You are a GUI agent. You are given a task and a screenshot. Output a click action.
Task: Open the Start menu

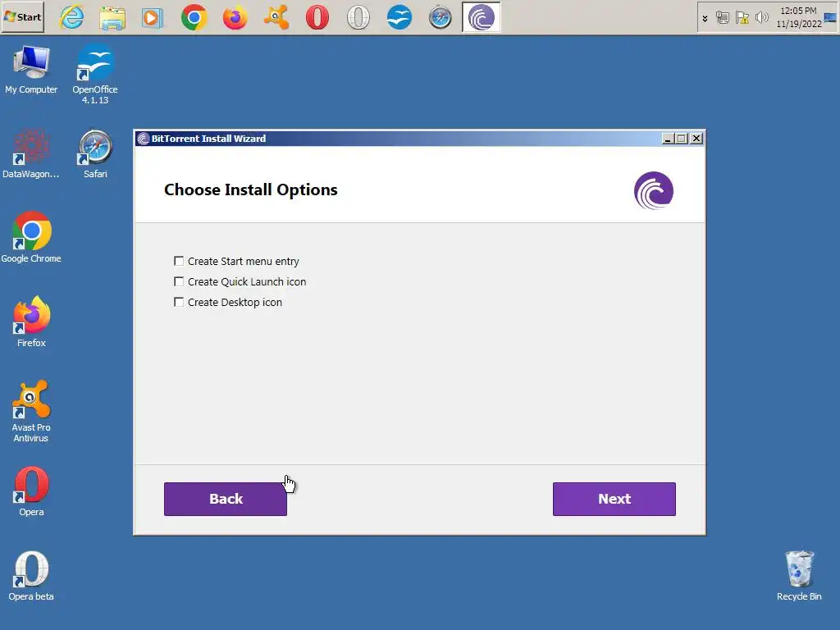coord(22,17)
